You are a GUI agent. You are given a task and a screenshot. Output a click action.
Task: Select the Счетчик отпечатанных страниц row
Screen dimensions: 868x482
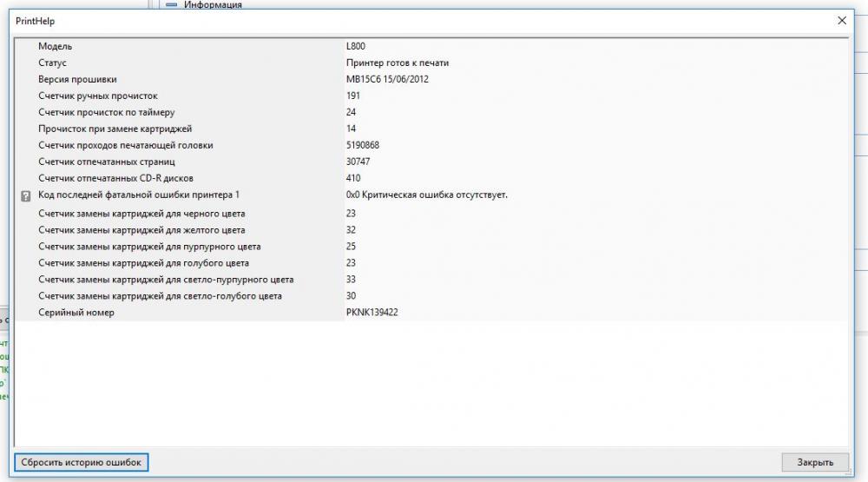click(x=431, y=162)
